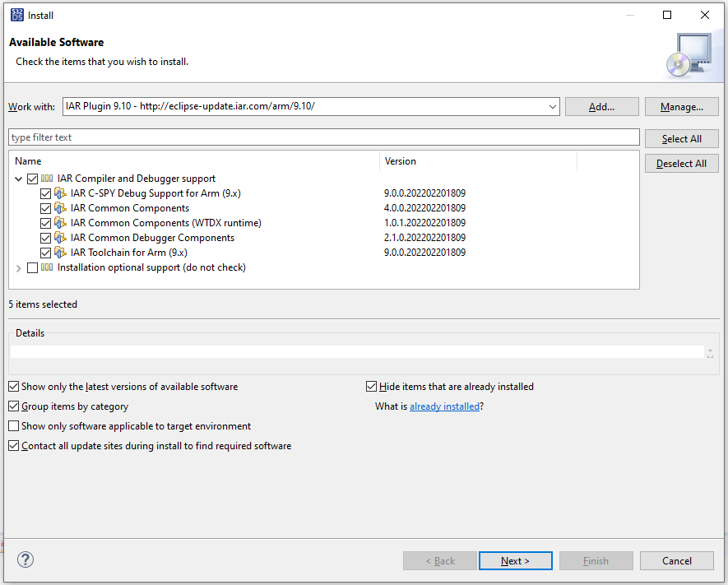Viewport: 728px width, 585px height.
Task: Open the Work with site dropdown
Action: tap(553, 107)
